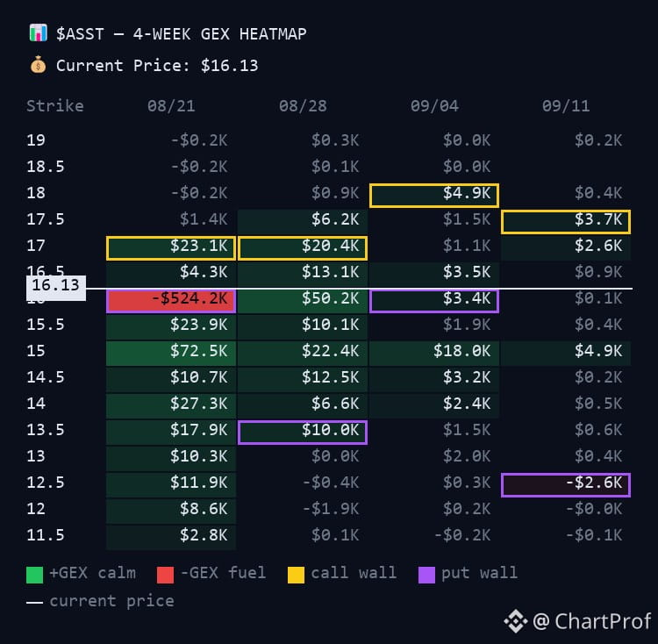Click the $13.1K cell at strike 16.5
The width and height of the screenshot is (658, 644).
(303, 274)
